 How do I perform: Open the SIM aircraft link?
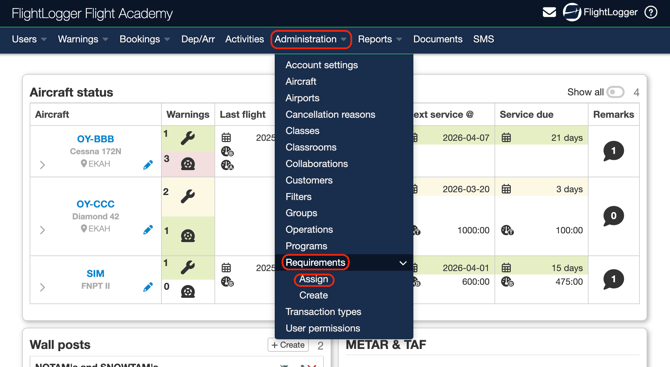95,273
